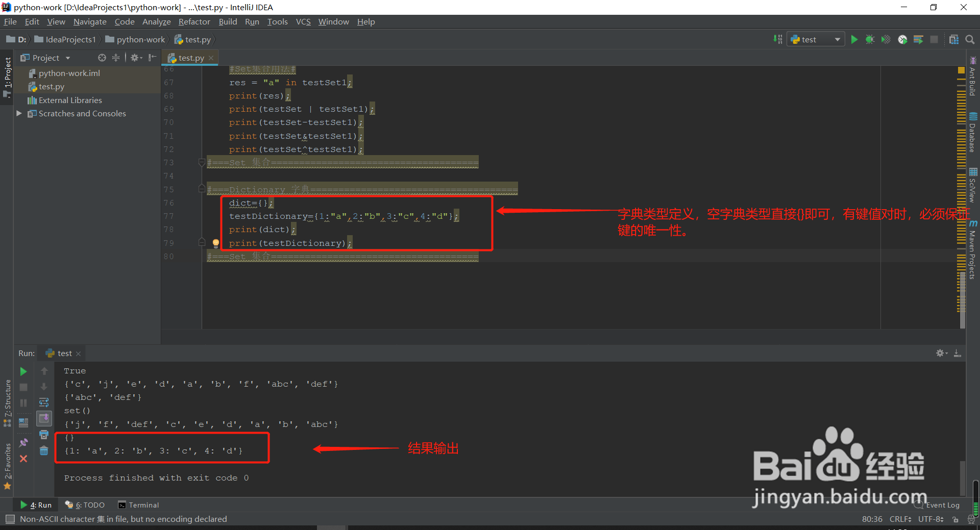Click the build project binary icon

(778, 39)
